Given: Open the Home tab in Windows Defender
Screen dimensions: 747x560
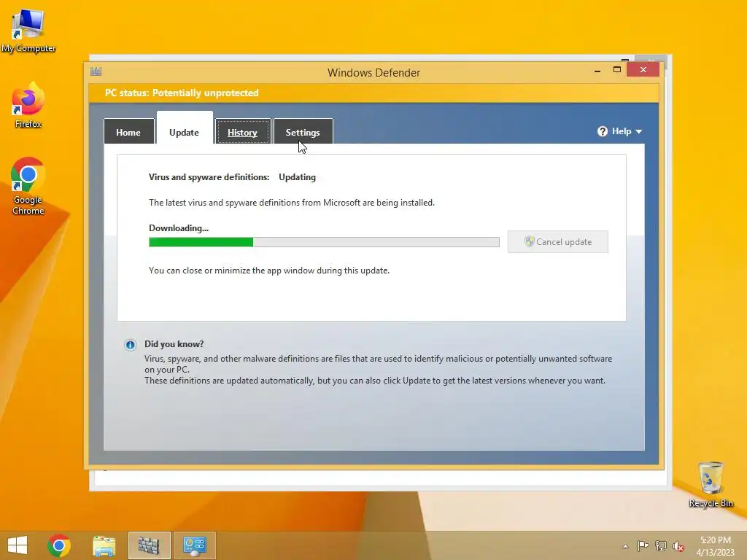Looking at the screenshot, I should [128, 132].
